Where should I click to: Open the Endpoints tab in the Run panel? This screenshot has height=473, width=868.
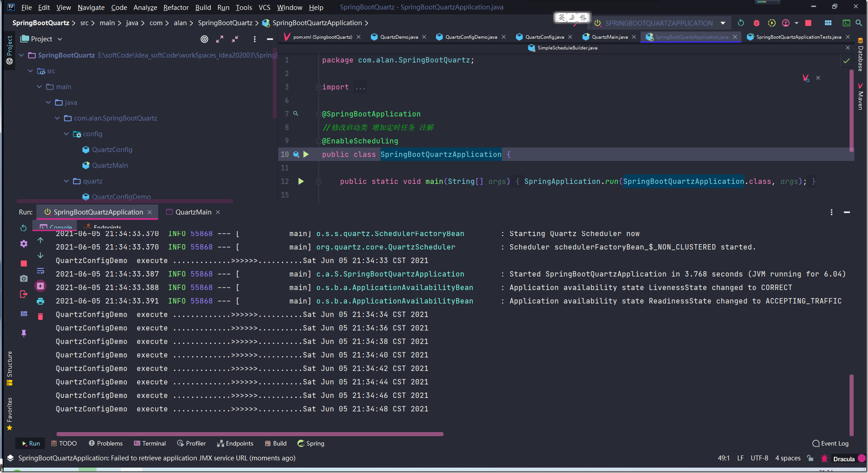click(102, 227)
